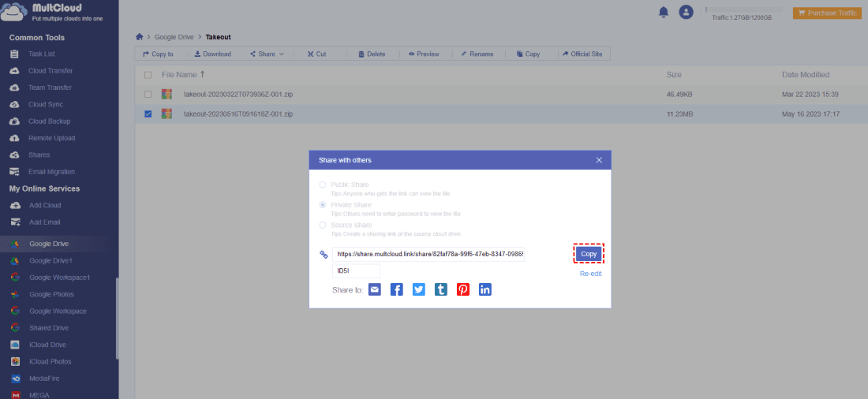The height and width of the screenshot is (399, 868).
Task: Open Shares in sidebar
Action: pyautogui.click(x=39, y=155)
